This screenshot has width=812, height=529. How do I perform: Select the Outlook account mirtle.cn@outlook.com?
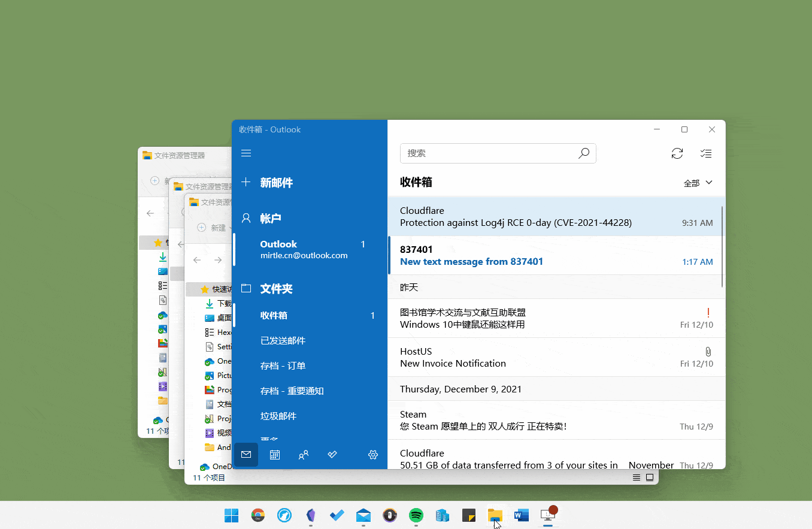click(x=310, y=249)
